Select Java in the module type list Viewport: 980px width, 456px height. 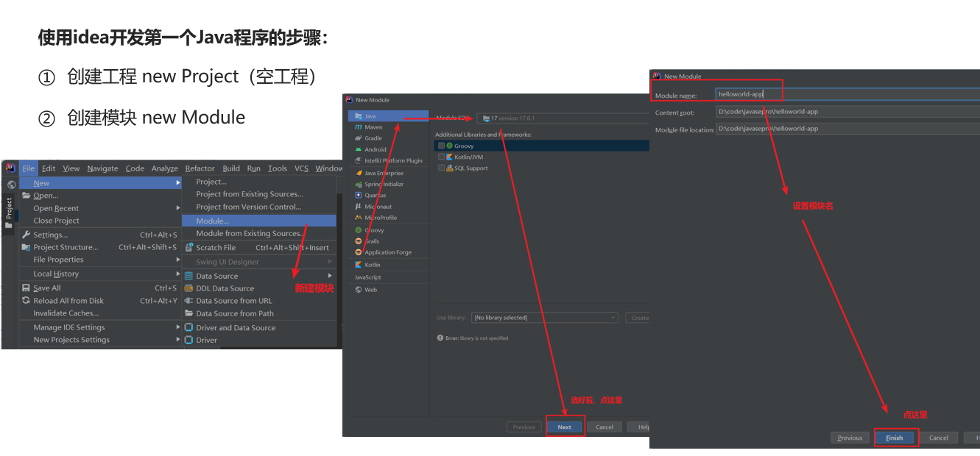388,116
